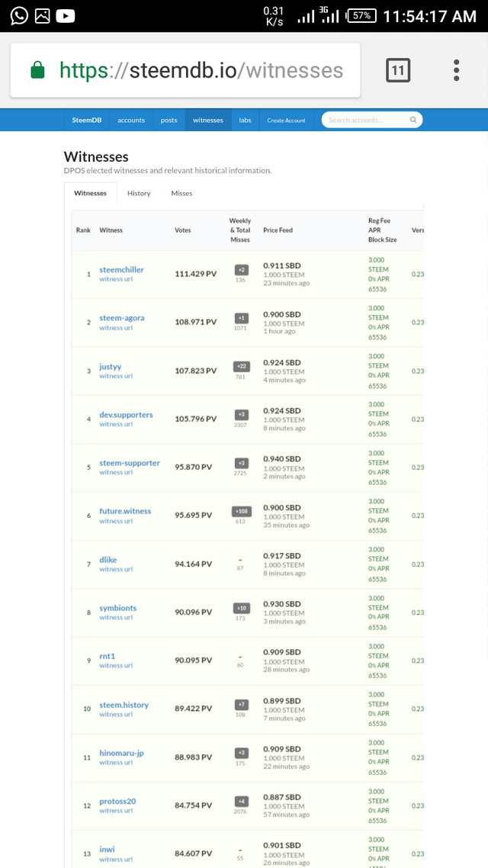Open the accounts nav item

point(131,120)
